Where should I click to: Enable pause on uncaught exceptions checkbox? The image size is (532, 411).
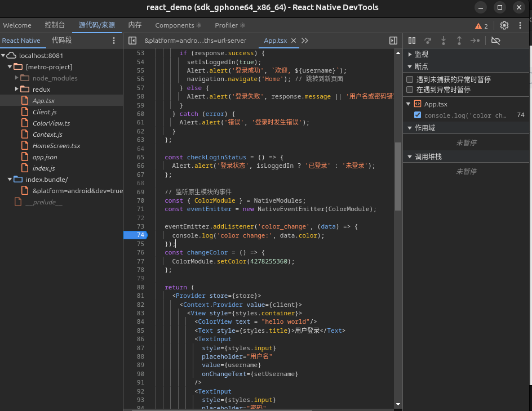point(410,79)
